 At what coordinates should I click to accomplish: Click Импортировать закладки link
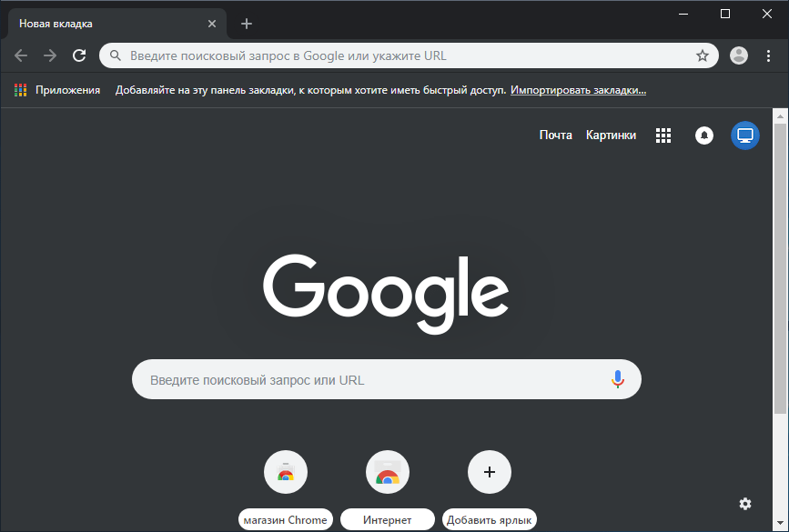(578, 90)
